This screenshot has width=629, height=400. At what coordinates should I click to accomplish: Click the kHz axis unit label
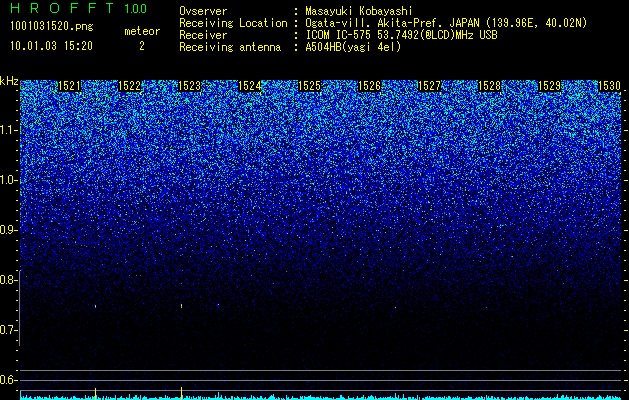tap(9, 81)
